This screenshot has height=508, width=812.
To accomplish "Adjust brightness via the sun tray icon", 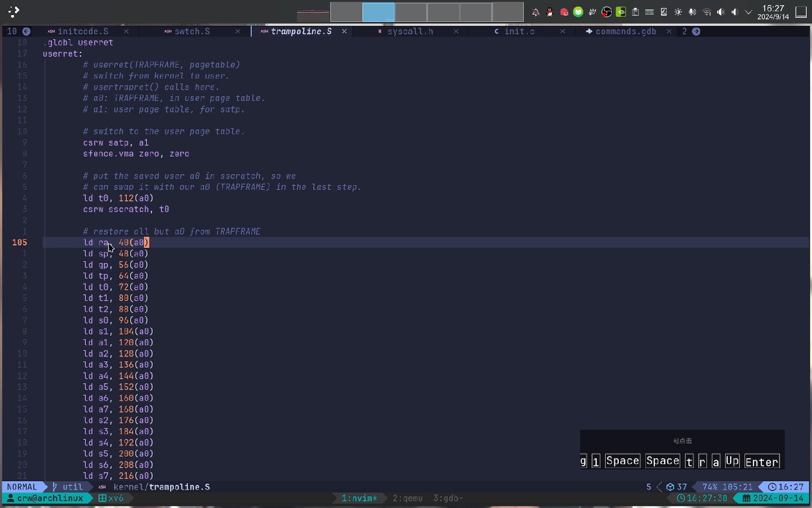I will click(x=678, y=12).
